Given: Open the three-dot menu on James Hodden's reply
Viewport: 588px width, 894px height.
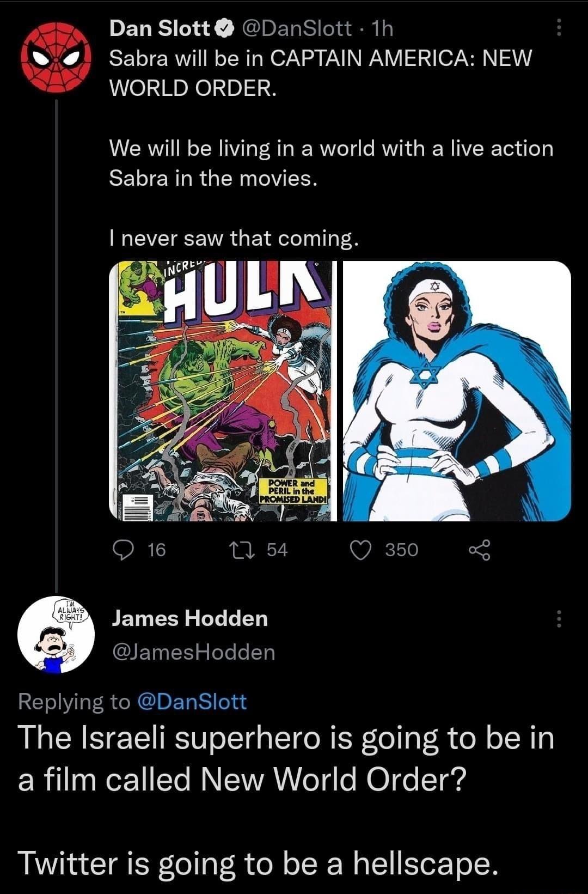Looking at the screenshot, I should click(x=560, y=618).
